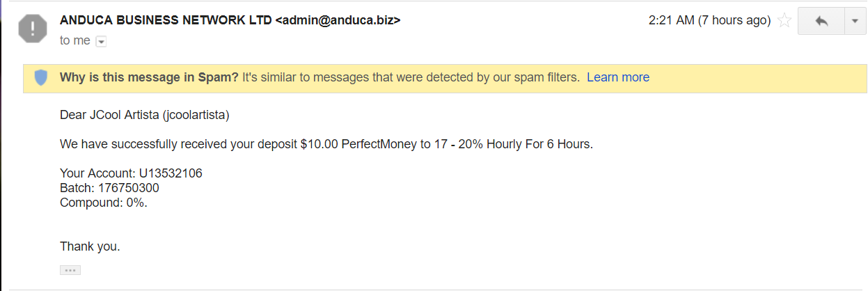Click the "Why is this message in Spam?" heading
The width and height of the screenshot is (868, 291).
149,77
